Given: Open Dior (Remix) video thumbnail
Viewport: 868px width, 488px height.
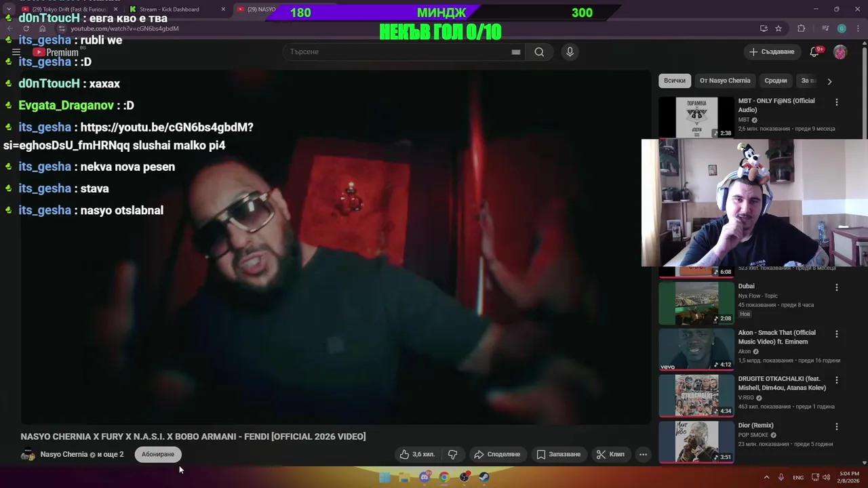Looking at the screenshot, I should point(696,442).
